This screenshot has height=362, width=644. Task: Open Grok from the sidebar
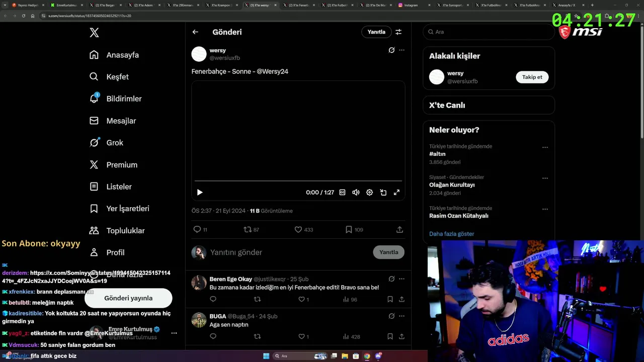click(x=106, y=143)
